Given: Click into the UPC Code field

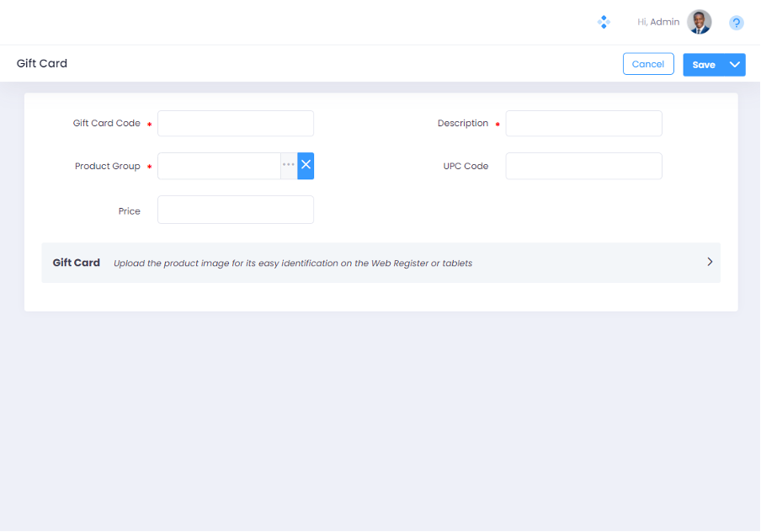Looking at the screenshot, I should tap(583, 166).
